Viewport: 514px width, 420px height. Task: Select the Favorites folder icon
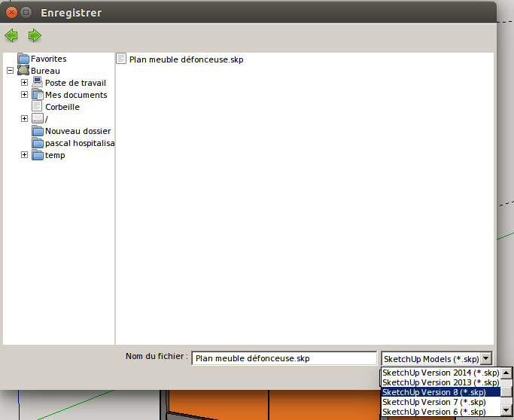(x=23, y=59)
